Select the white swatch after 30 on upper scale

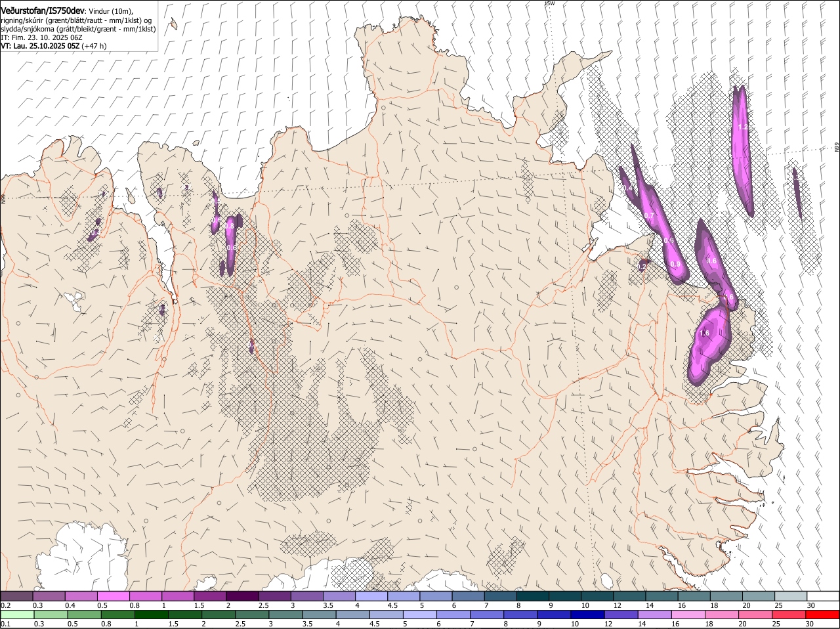click(822, 596)
